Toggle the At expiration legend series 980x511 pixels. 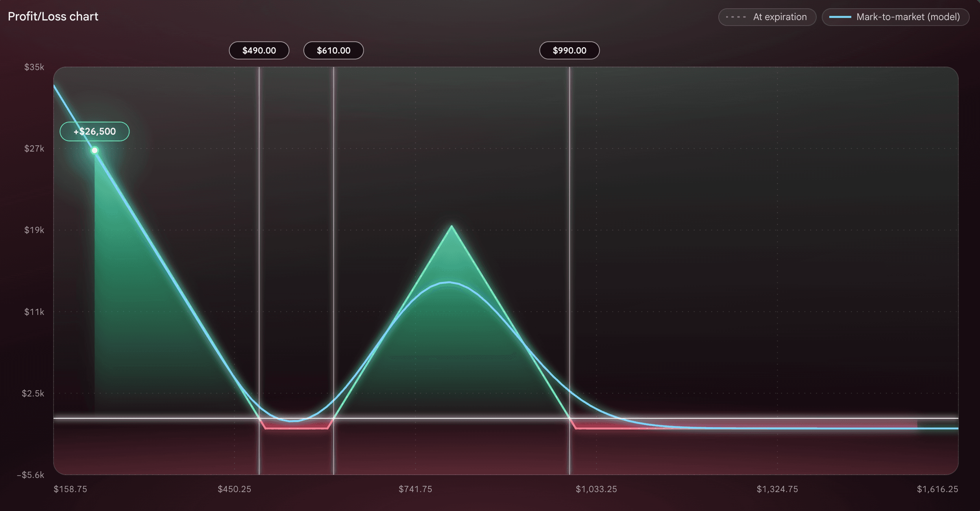tap(767, 17)
